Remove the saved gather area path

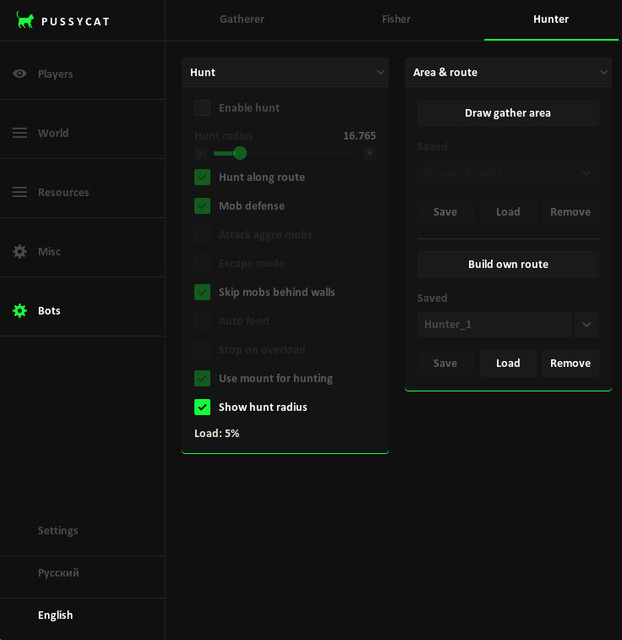(571, 212)
